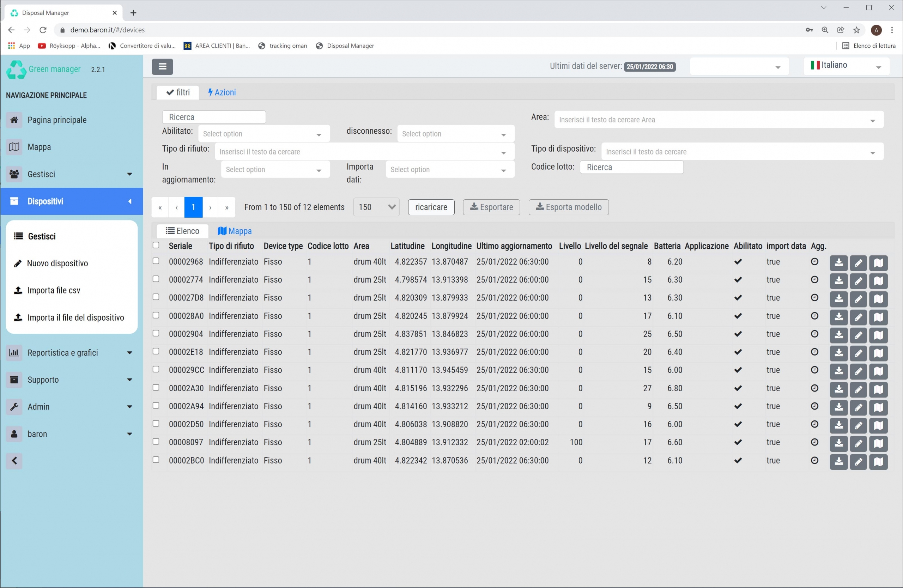Reload the browser page
Viewport: 903px width, 588px height.
43,30
